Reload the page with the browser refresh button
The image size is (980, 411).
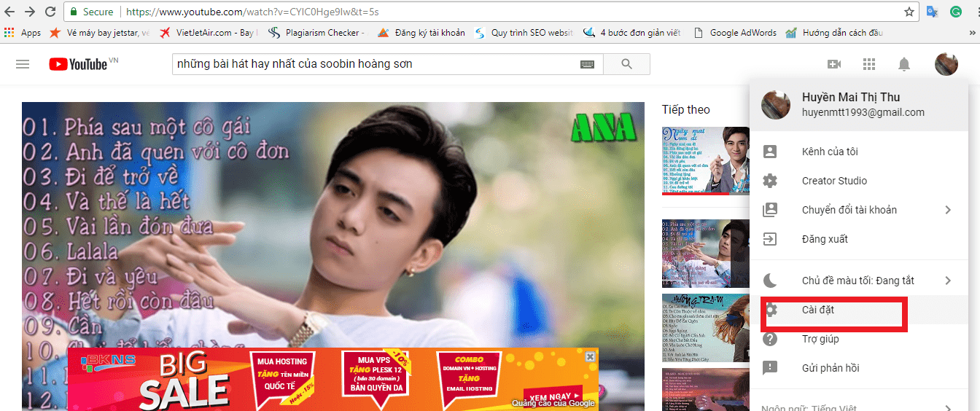[x=50, y=12]
